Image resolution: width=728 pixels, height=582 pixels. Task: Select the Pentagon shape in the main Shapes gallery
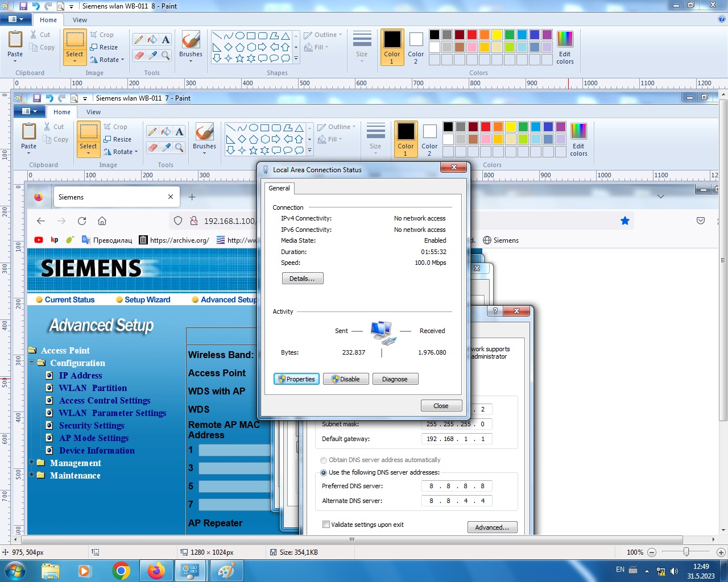pos(239,47)
